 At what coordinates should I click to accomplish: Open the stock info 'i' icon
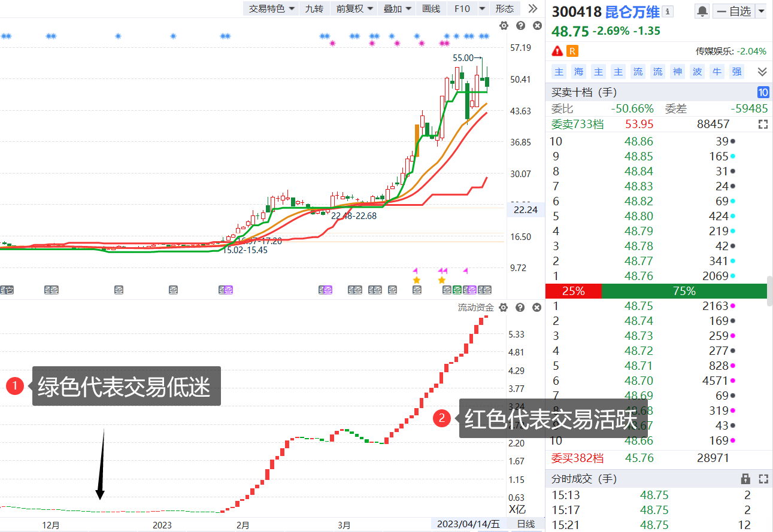(x=668, y=11)
